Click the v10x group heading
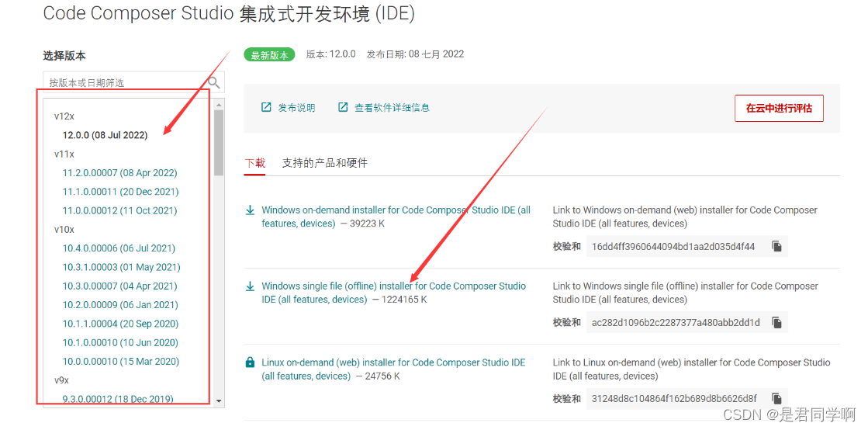Viewport: 868px width, 430px height. click(x=64, y=230)
